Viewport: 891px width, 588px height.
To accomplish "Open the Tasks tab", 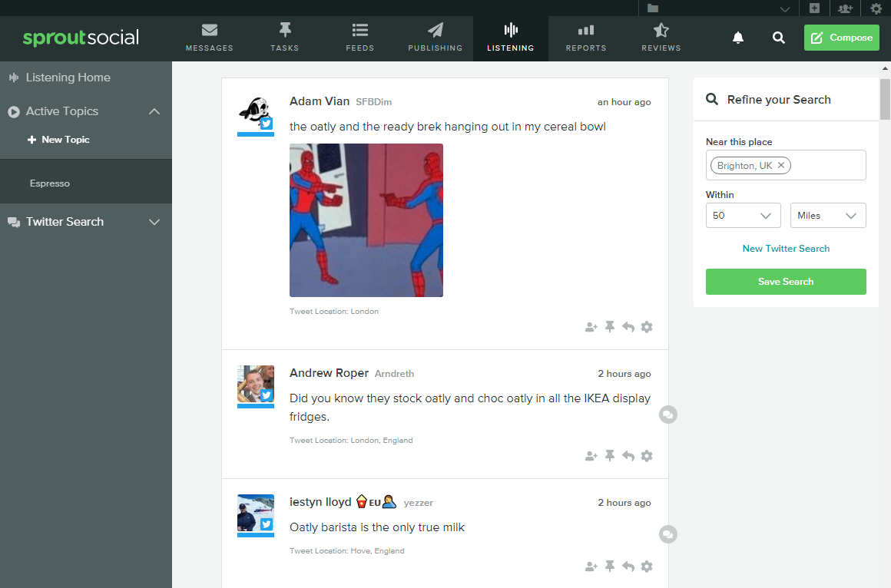I will [285, 38].
